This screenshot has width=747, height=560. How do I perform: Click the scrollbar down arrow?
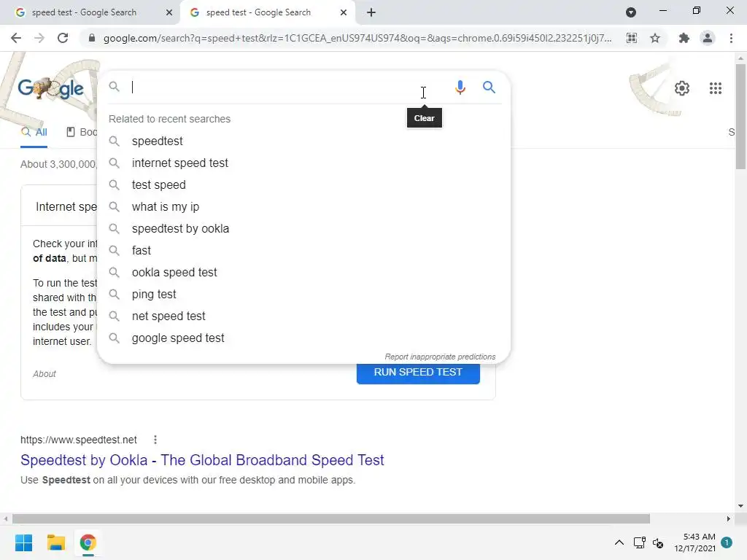740,506
